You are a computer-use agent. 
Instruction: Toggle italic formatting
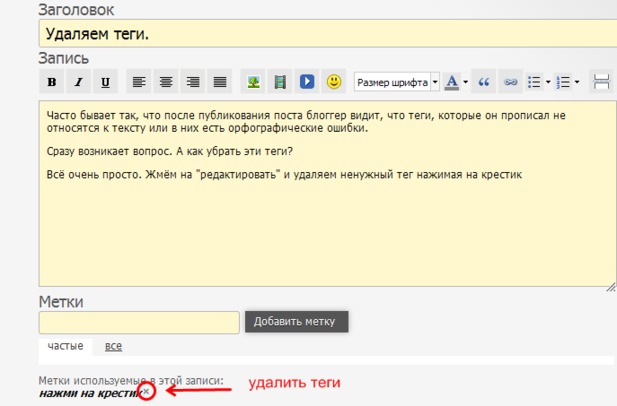[78, 82]
